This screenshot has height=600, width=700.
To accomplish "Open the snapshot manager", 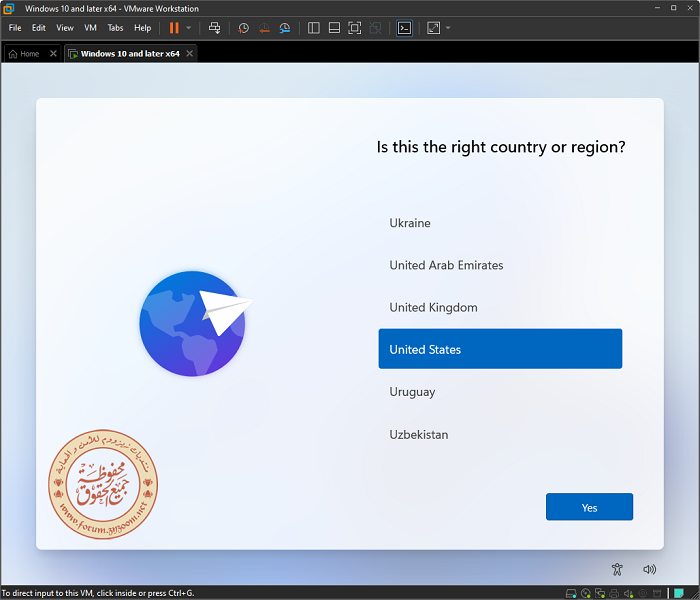I will (284, 28).
